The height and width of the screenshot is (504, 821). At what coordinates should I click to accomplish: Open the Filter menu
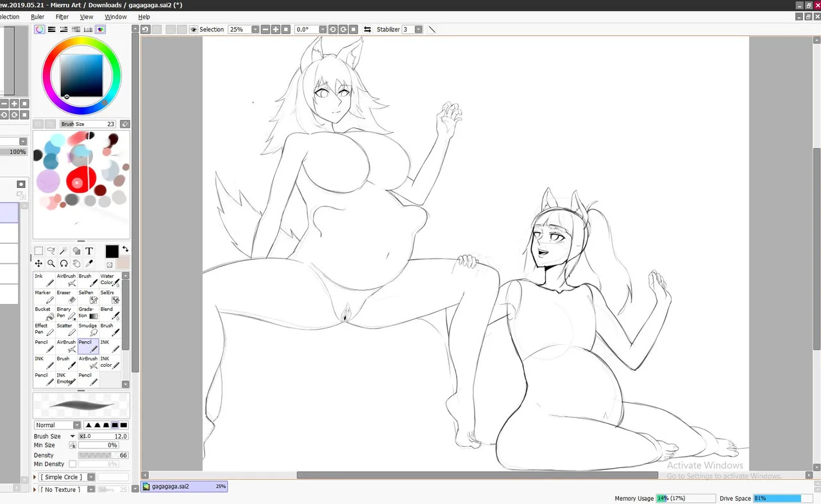[62, 17]
